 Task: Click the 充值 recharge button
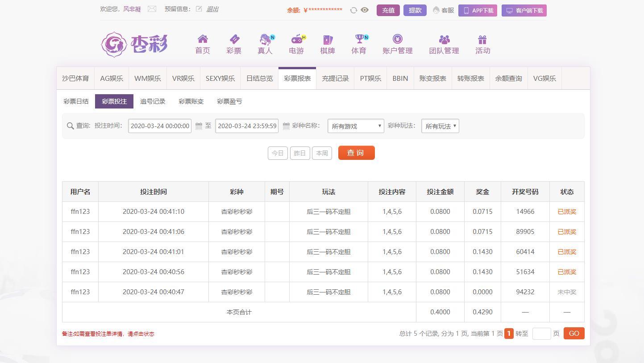point(388,10)
